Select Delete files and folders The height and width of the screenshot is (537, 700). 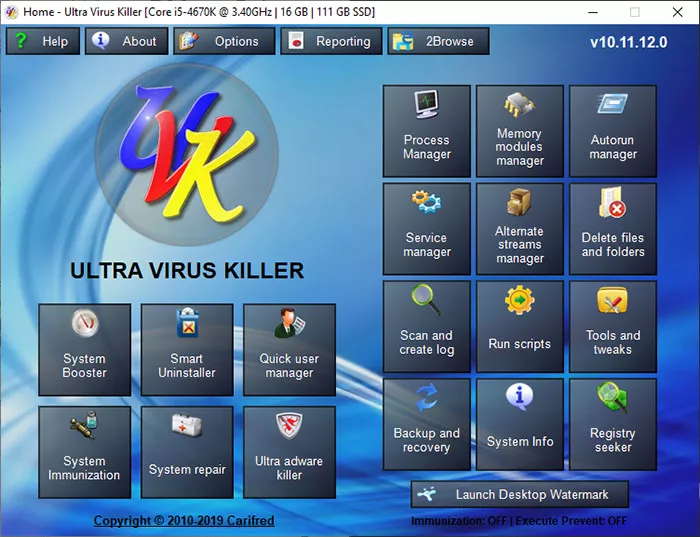click(x=613, y=229)
